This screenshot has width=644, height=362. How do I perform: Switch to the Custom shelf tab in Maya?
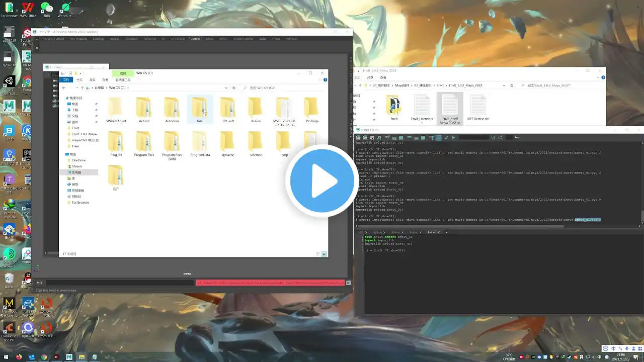[x=195, y=39]
